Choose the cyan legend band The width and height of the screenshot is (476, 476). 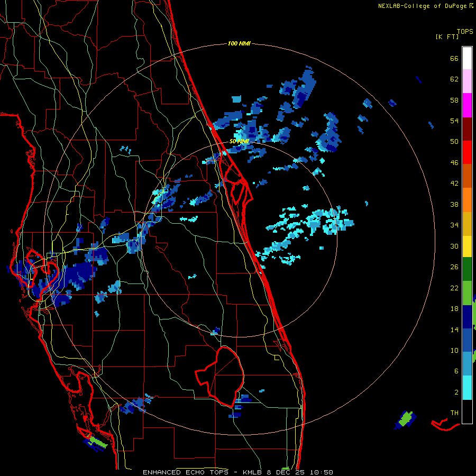[467, 388]
